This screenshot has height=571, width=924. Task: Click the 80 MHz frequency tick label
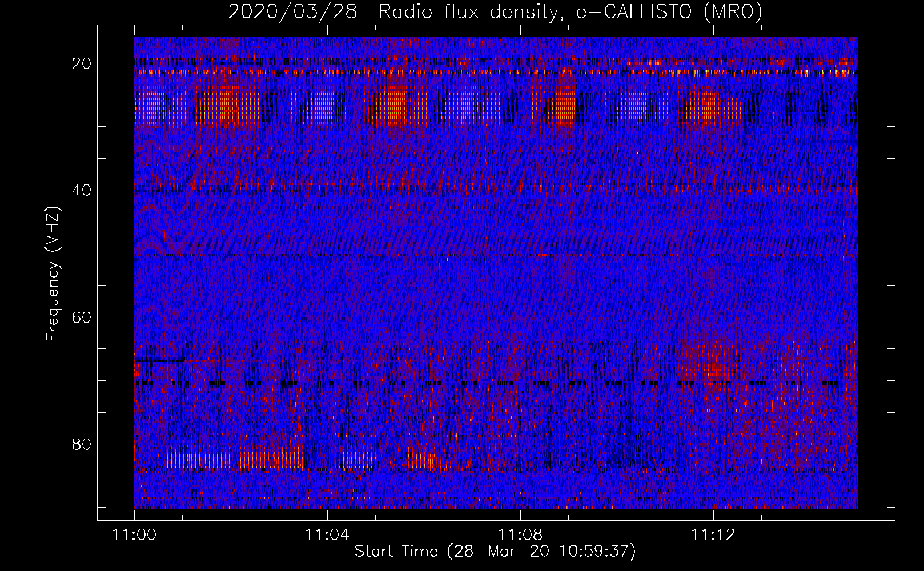coord(82,444)
